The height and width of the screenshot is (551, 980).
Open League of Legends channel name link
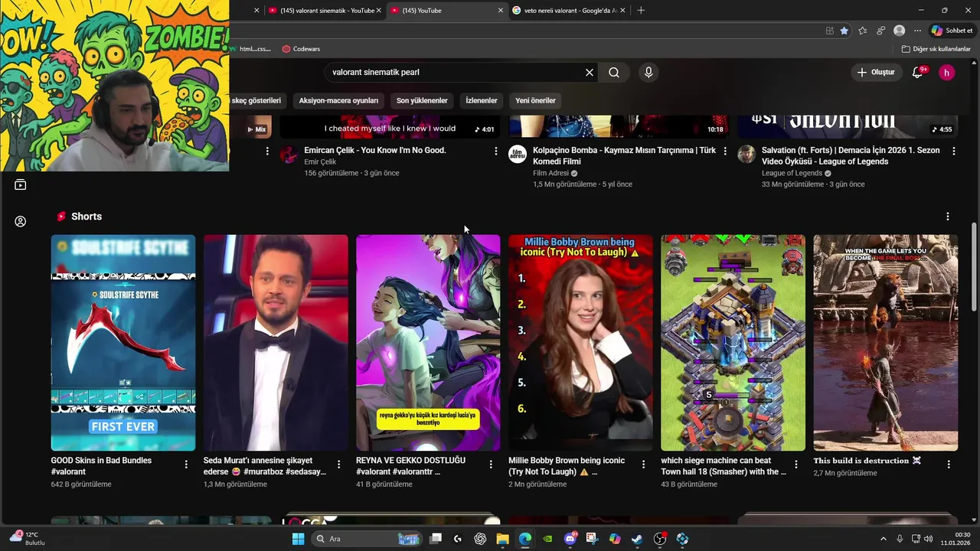(792, 173)
